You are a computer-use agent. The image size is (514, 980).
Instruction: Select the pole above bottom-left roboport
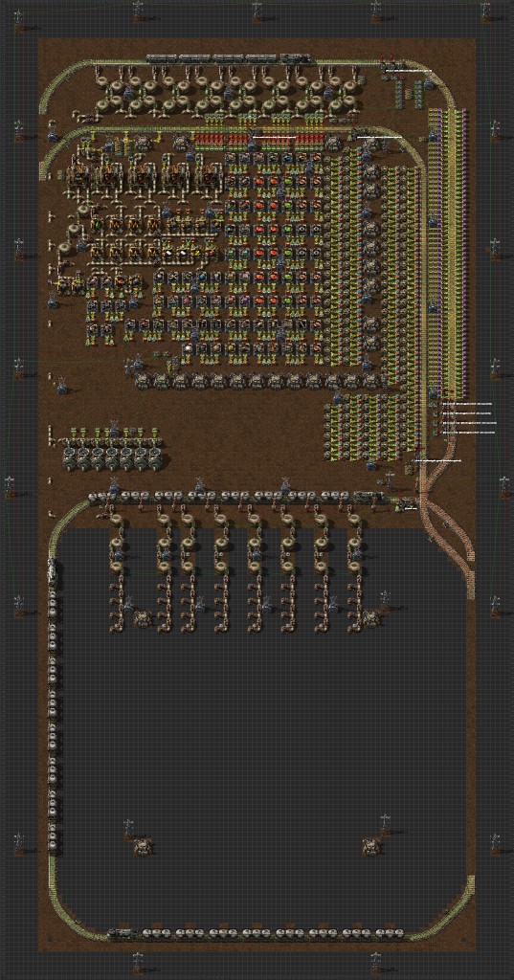point(129,828)
